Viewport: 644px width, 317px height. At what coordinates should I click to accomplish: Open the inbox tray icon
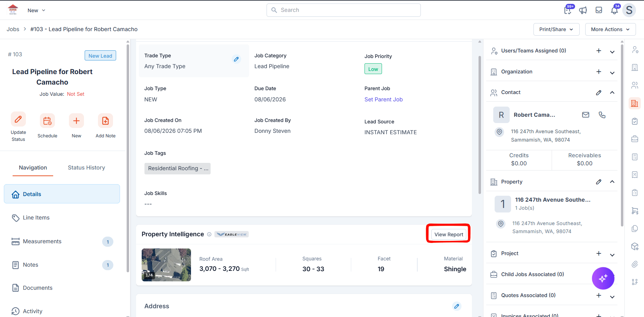click(x=599, y=10)
